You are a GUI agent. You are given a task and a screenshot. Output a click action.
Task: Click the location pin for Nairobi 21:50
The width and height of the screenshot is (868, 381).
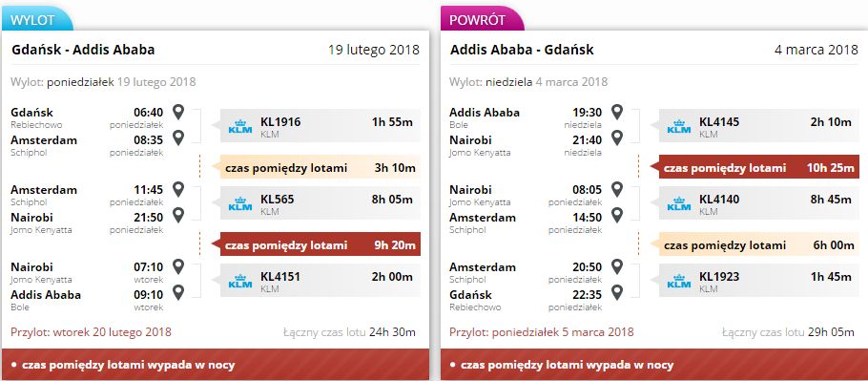tap(177, 215)
